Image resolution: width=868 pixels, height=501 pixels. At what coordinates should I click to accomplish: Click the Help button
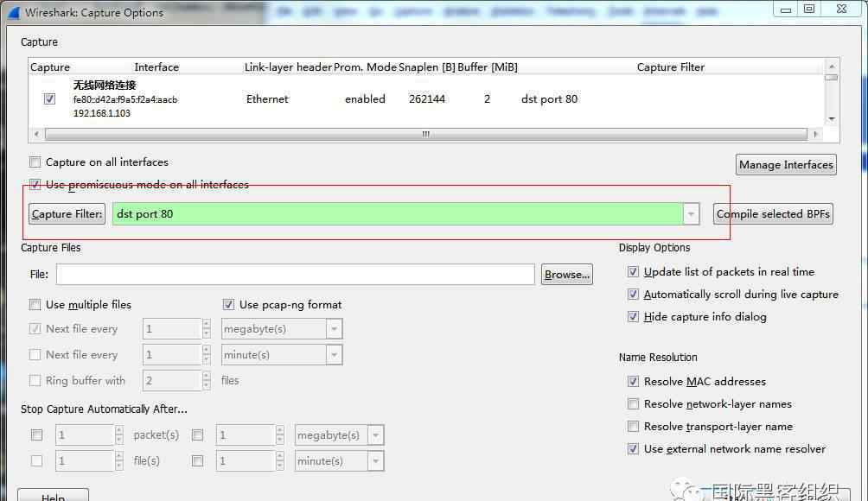point(53,496)
